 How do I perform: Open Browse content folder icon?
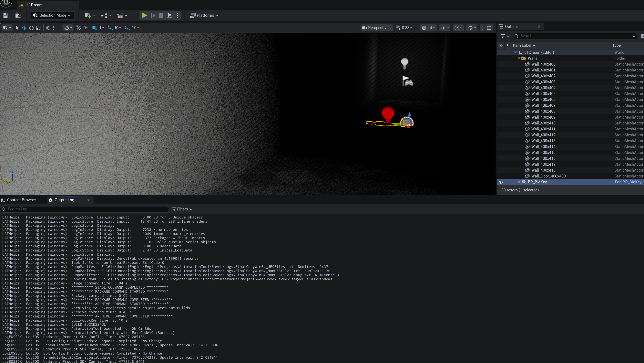tap(18, 16)
